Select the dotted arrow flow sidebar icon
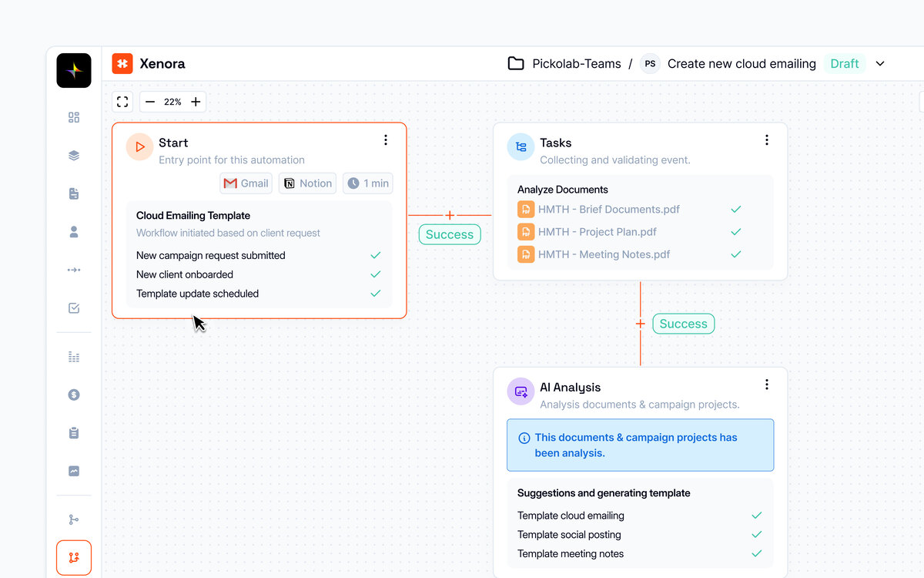 (74, 270)
